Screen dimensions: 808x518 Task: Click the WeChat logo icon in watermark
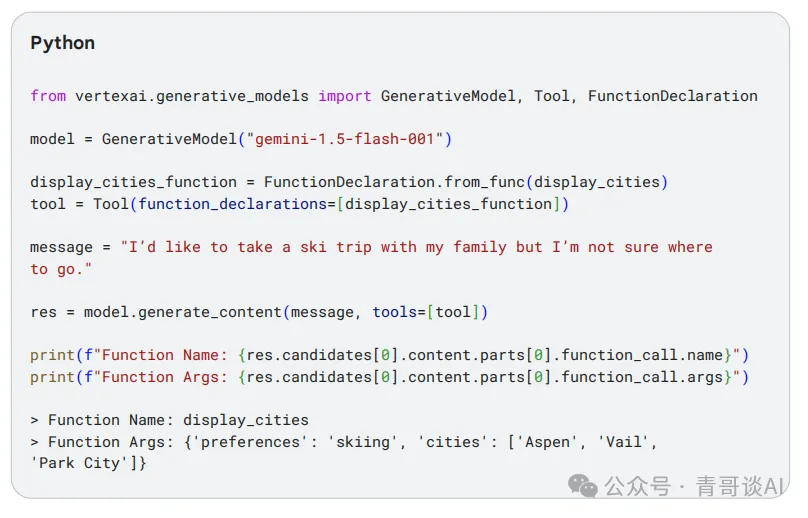click(582, 486)
